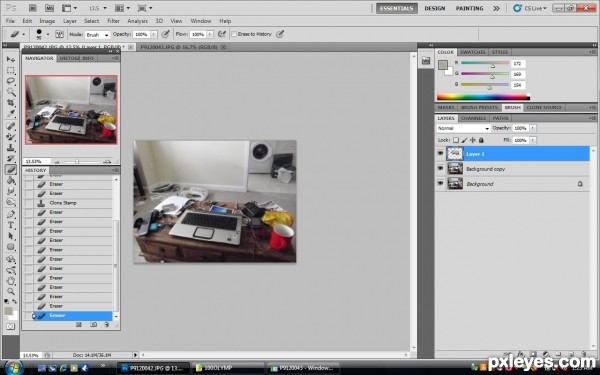This screenshot has height=375, width=600.
Task: Select the Quick Selection tool
Action: coord(11,92)
